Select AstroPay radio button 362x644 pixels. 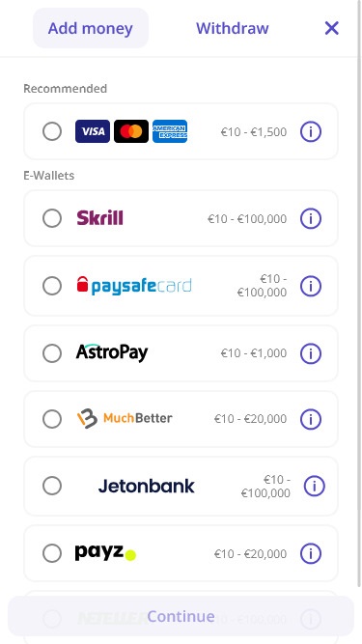52,353
